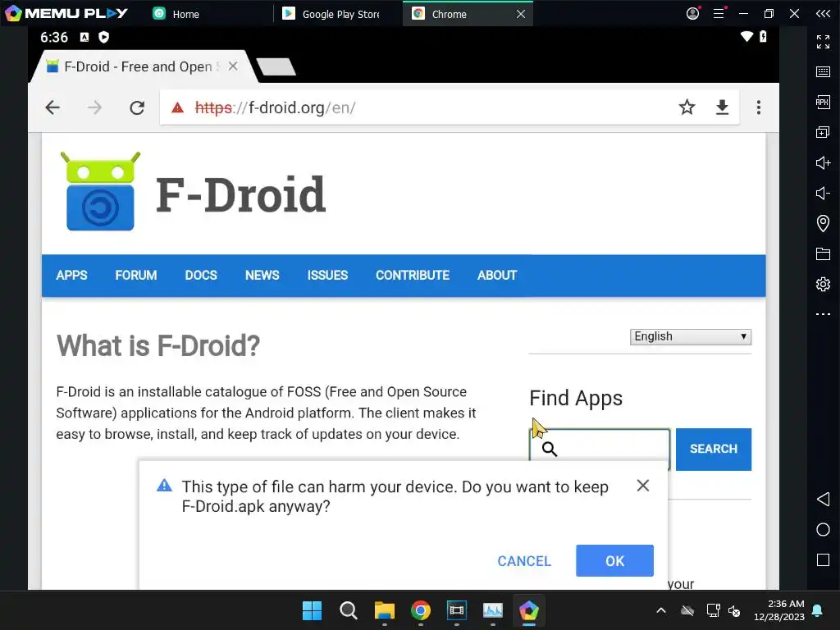Screen dimensions: 840x630
Task: Open Windows taskbar search
Action: (348, 610)
